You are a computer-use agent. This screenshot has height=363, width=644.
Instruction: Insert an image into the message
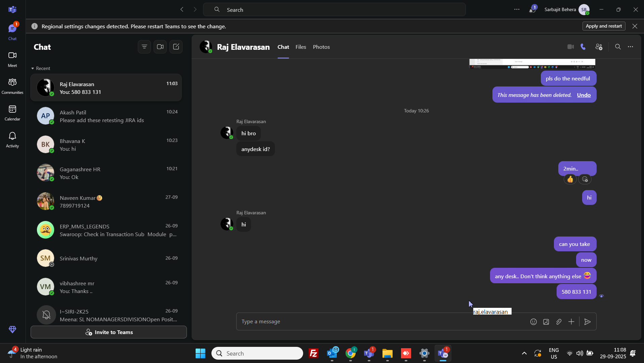pos(546,322)
